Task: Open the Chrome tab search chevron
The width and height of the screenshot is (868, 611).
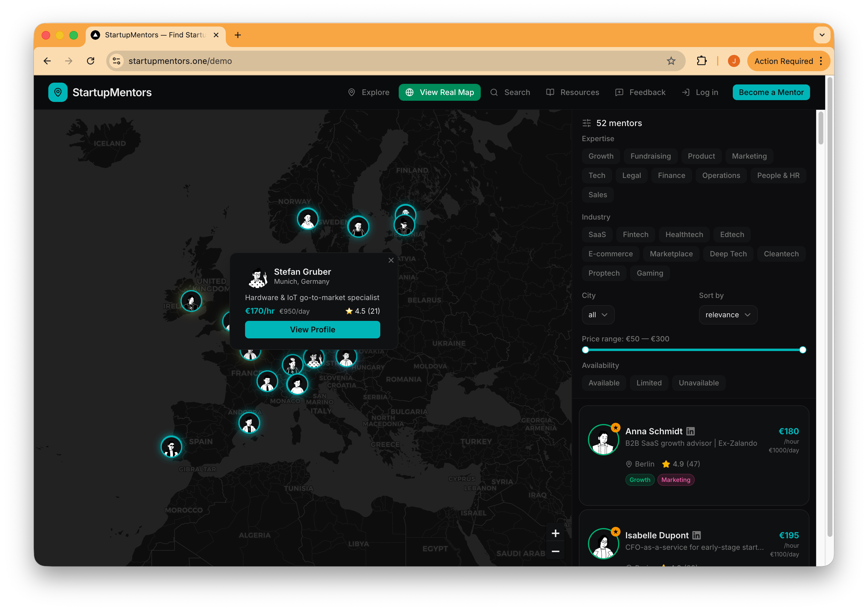Action: pyautogui.click(x=822, y=35)
